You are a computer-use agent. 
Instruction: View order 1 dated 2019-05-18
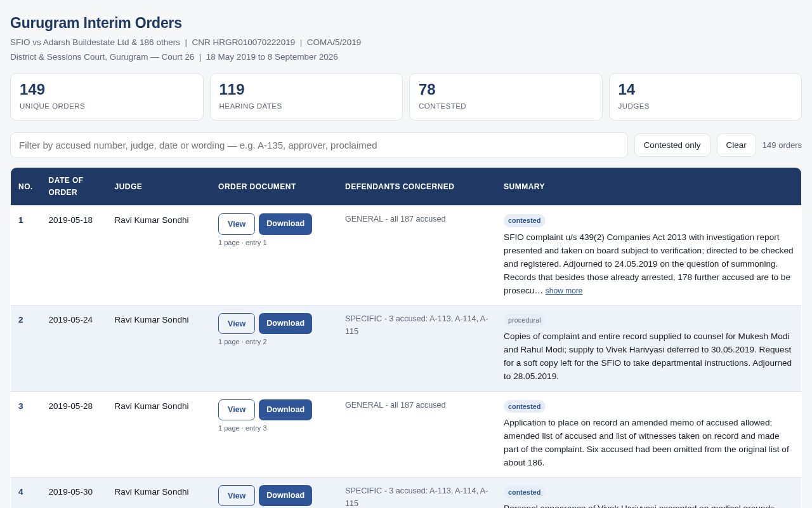[237, 224]
